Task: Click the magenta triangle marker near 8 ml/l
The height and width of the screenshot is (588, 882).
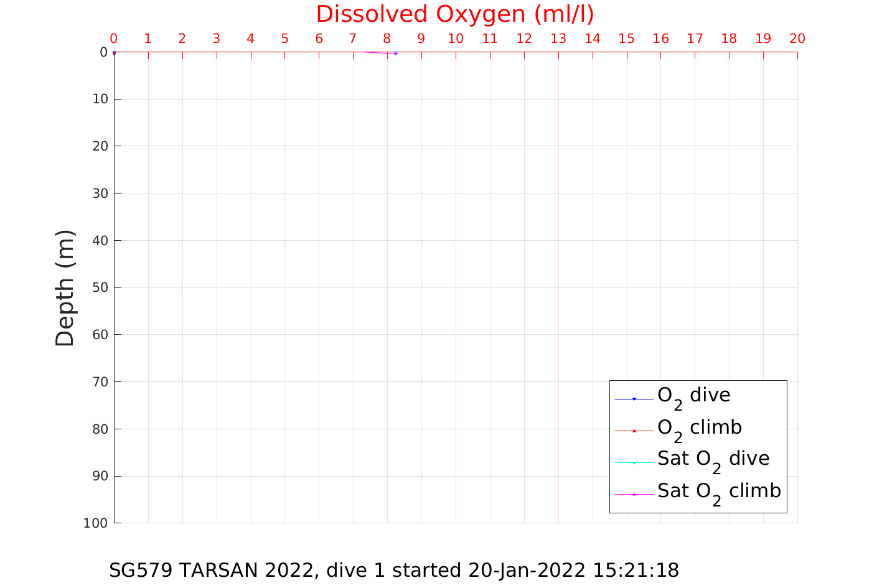Action: 396,54
